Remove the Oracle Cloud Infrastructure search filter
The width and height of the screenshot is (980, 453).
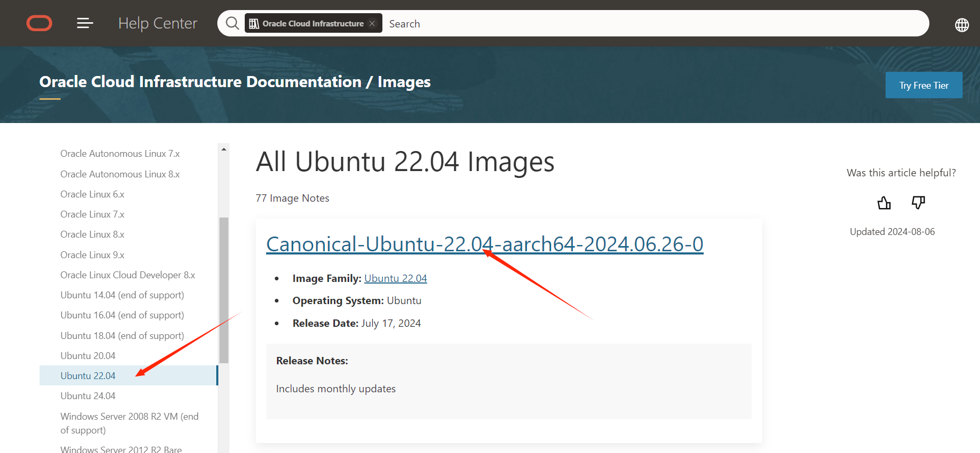(x=372, y=23)
